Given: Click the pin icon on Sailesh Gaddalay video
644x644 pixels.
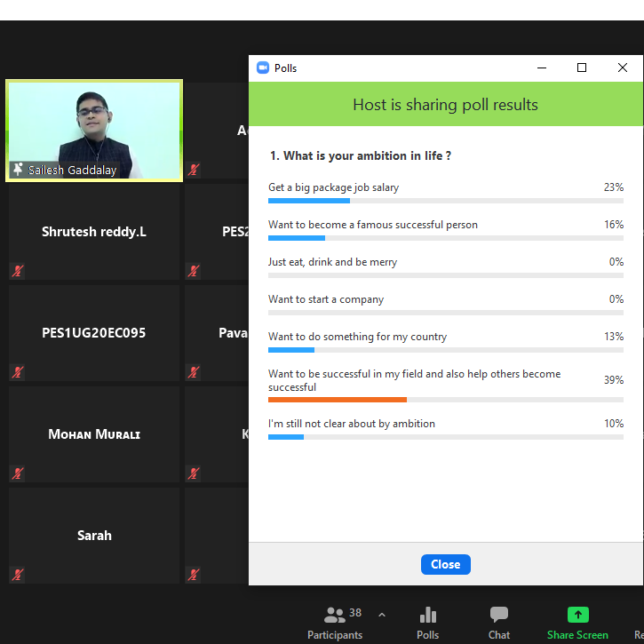Looking at the screenshot, I should click(18, 170).
